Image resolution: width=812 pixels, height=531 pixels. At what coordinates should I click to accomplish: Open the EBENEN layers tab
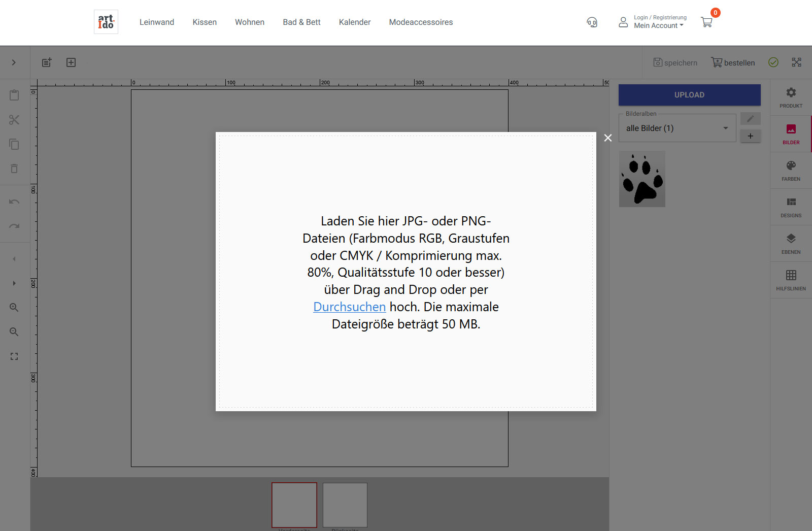pyautogui.click(x=791, y=244)
